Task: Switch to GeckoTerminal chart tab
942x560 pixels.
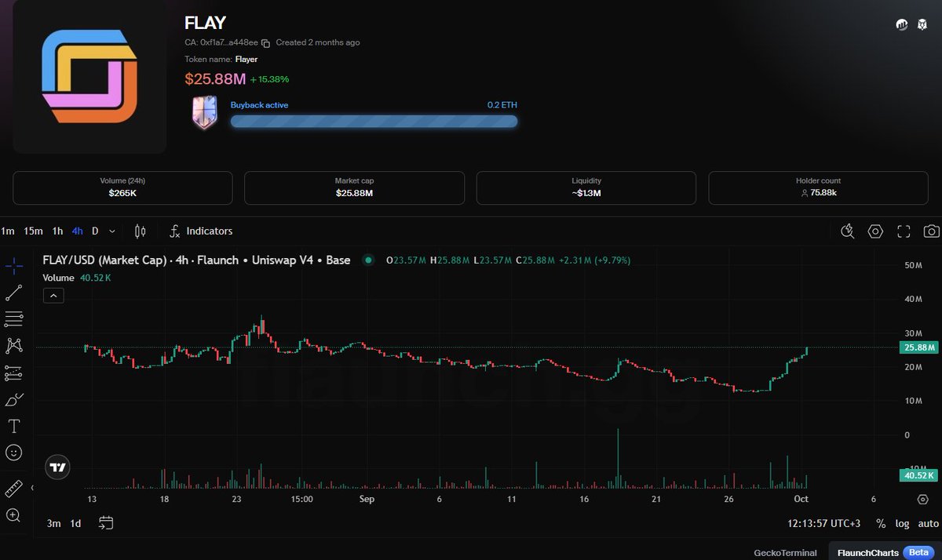Action: [785, 552]
